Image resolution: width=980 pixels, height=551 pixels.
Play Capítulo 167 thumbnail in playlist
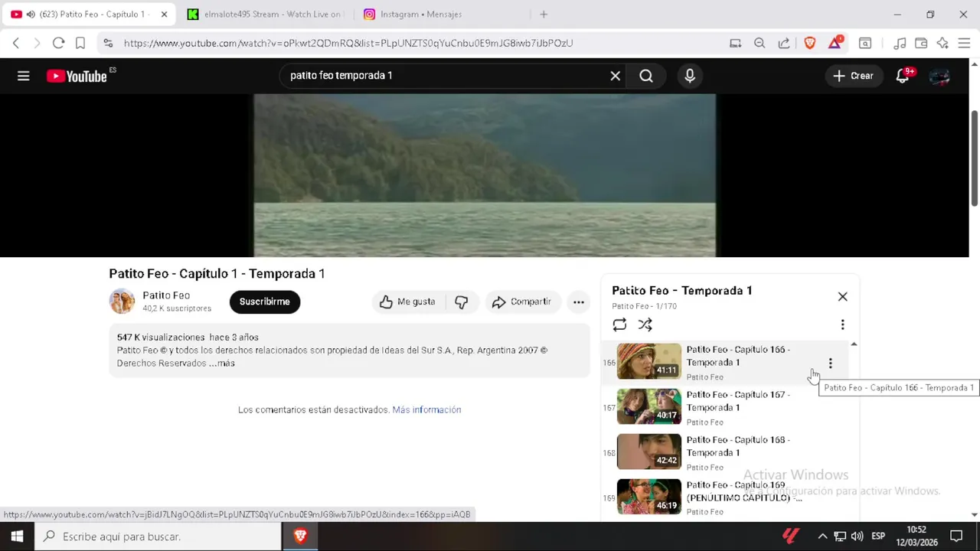pyautogui.click(x=648, y=406)
